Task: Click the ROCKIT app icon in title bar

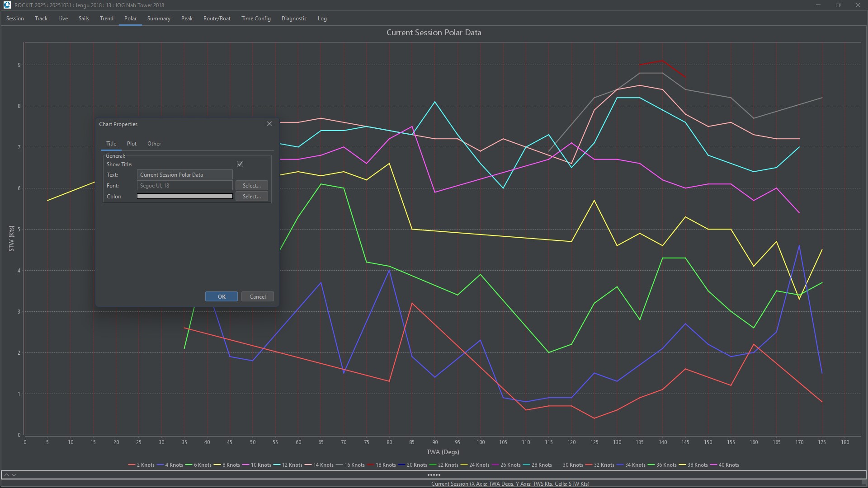Action: point(7,5)
